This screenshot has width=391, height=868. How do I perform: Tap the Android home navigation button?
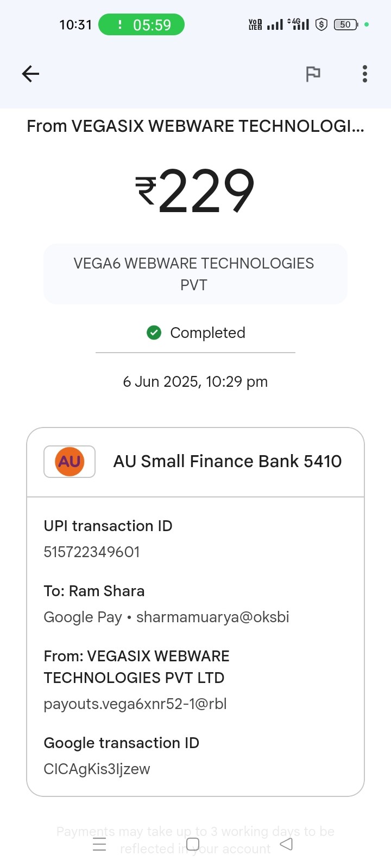193,844
